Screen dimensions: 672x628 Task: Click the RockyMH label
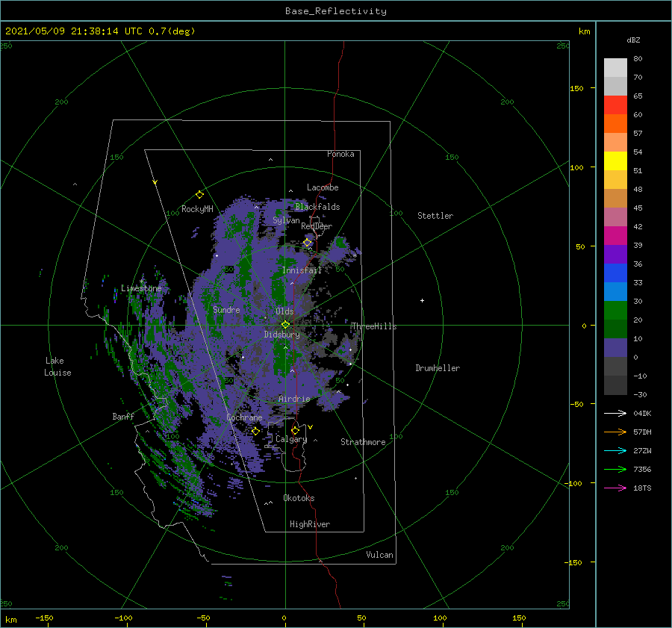(x=197, y=209)
